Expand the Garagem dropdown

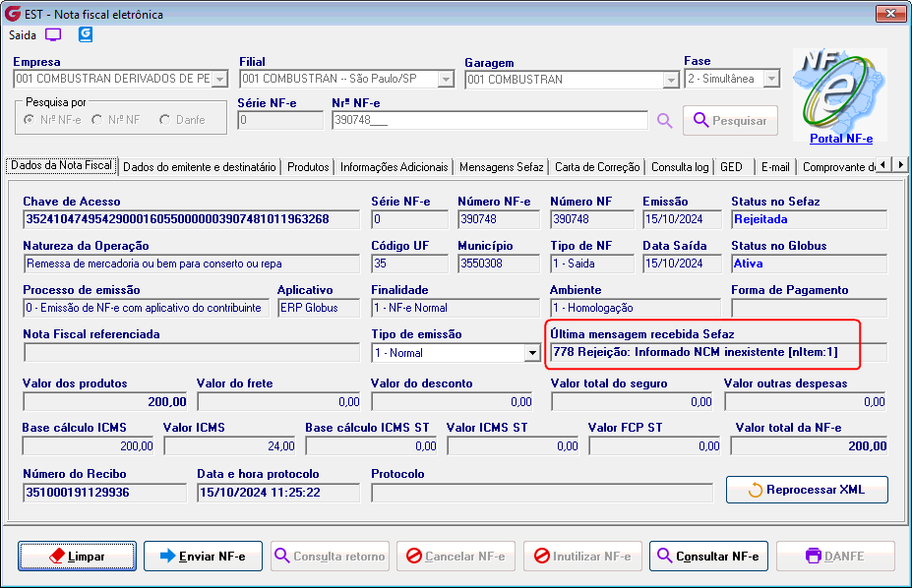tap(671, 80)
